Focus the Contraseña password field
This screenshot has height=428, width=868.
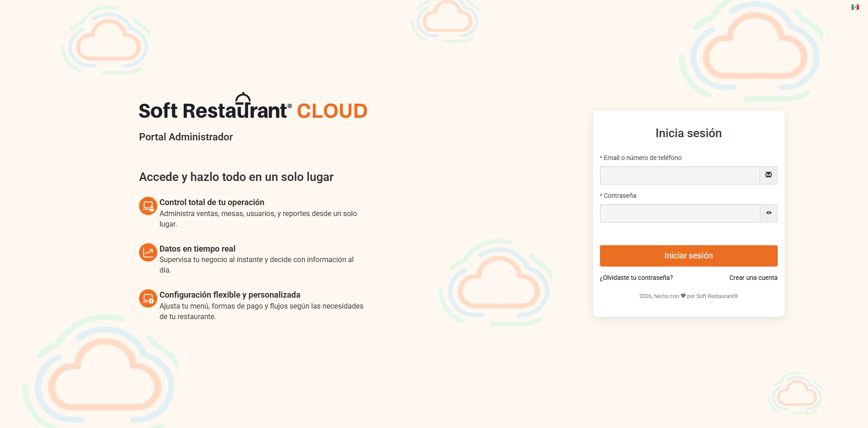(x=680, y=213)
